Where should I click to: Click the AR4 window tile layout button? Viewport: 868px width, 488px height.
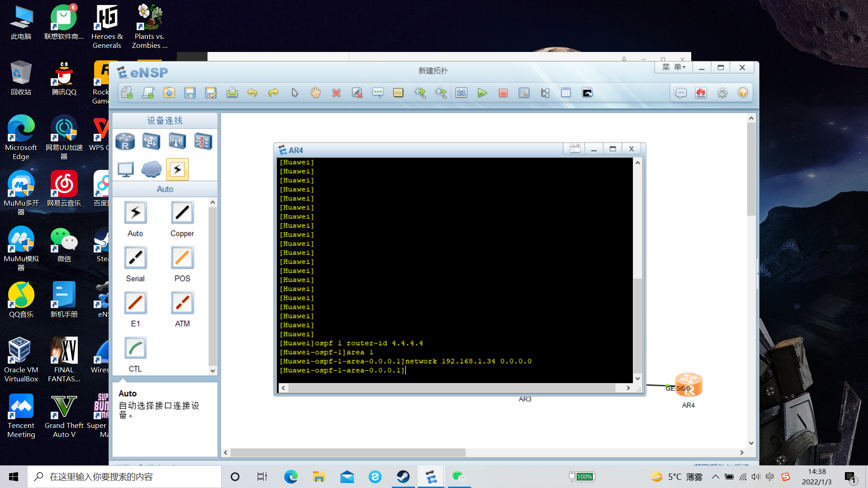click(575, 149)
